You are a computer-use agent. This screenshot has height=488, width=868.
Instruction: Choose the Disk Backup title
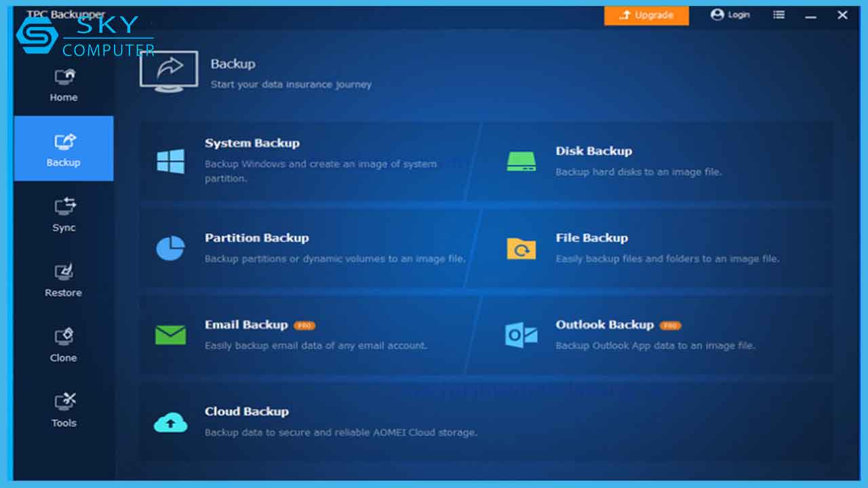[593, 151]
